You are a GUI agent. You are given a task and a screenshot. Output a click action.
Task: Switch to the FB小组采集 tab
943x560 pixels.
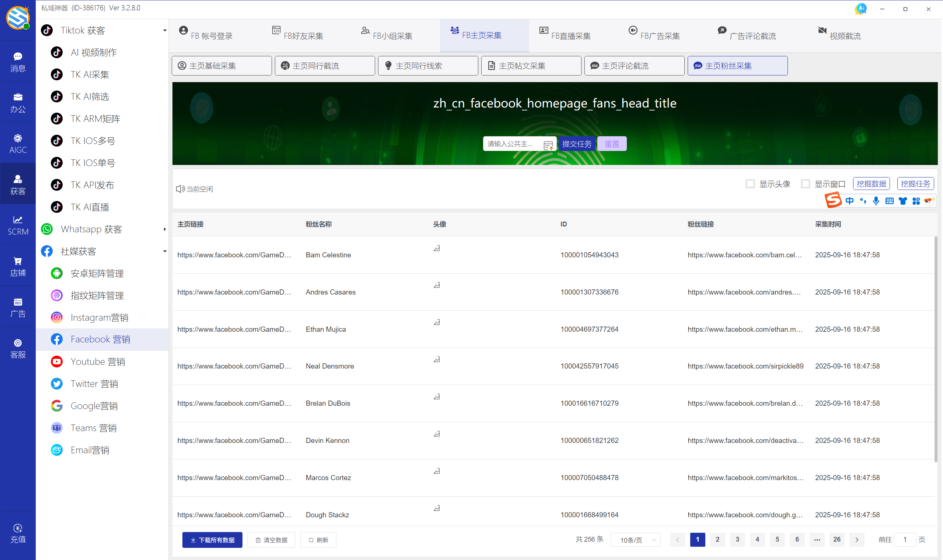(x=387, y=35)
